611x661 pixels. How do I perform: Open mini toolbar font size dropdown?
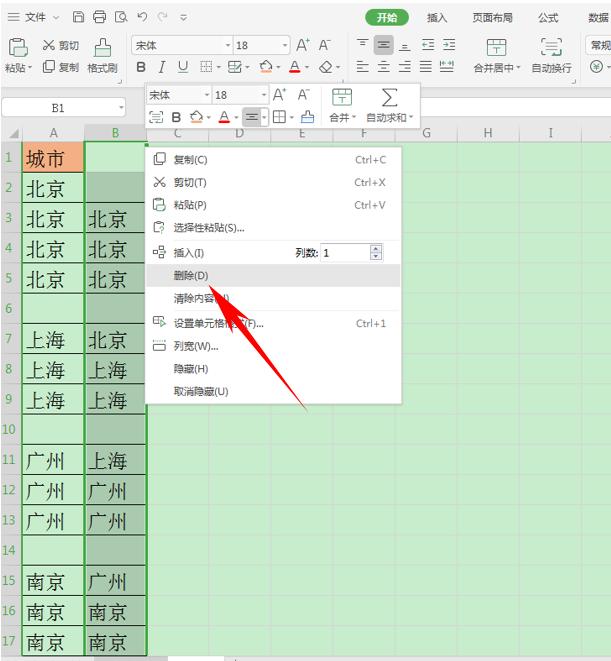pyautogui.click(x=264, y=95)
